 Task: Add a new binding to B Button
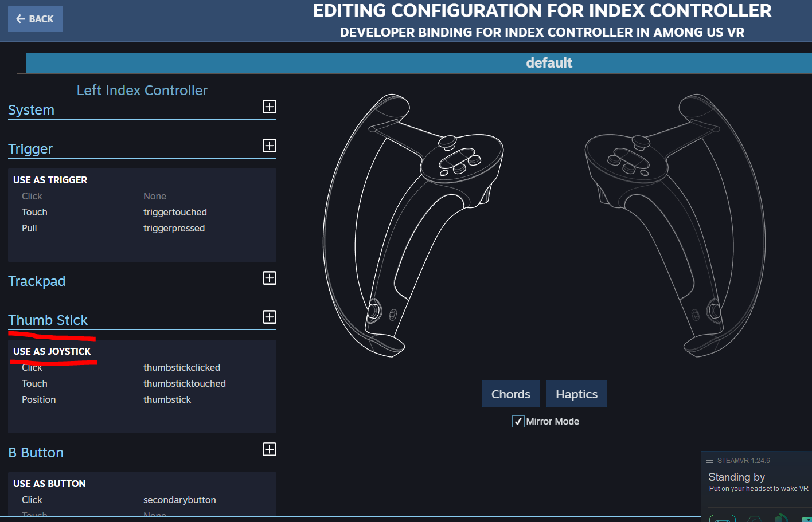[270, 449]
